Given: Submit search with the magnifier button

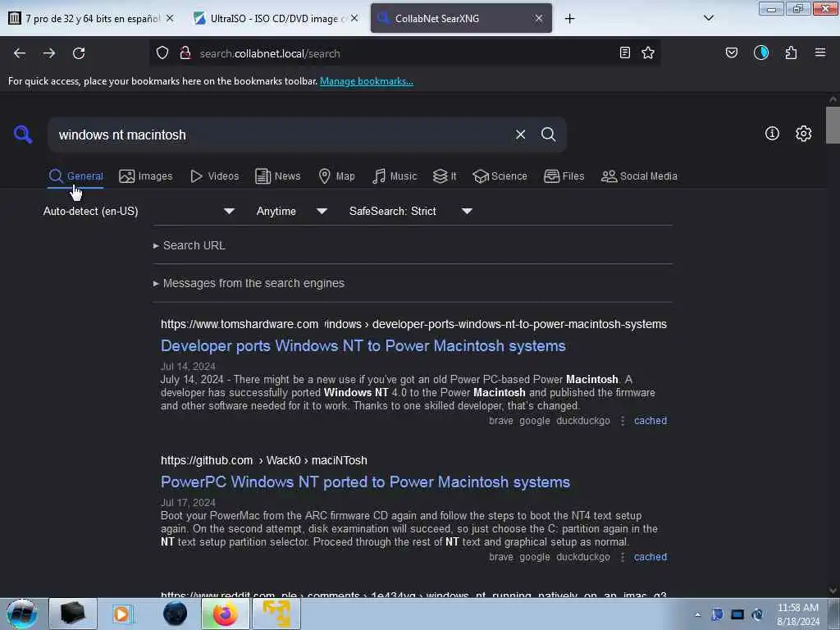Looking at the screenshot, I should [x=549, y=135].
